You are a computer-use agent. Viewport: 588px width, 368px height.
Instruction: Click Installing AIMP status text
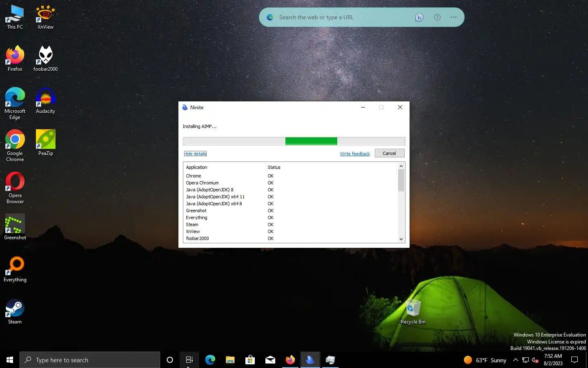click(200, 126)
